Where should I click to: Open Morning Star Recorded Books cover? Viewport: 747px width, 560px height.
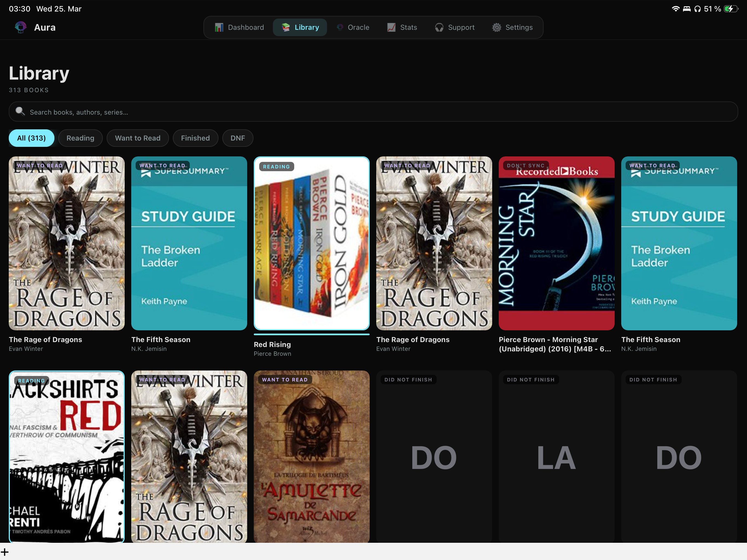(x=556, y=243)
